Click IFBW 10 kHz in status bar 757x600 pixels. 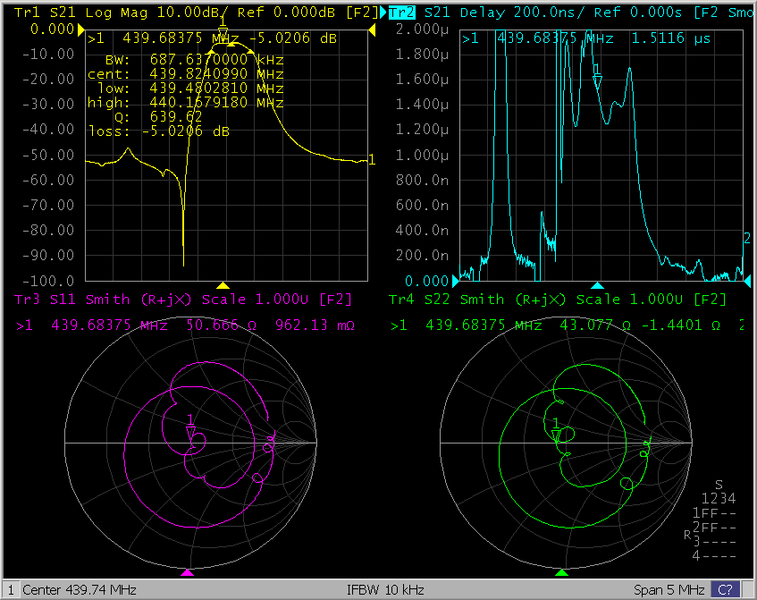(385, 590)
